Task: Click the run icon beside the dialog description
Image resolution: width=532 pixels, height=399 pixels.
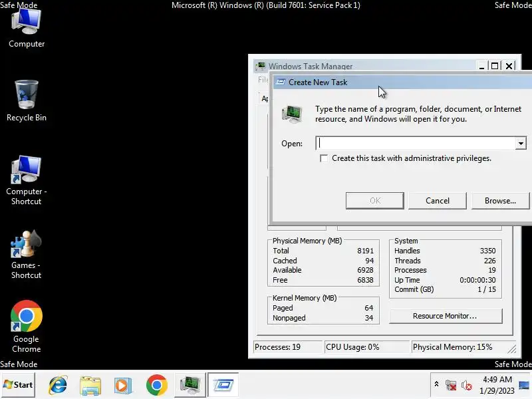Action: (292, 114)
